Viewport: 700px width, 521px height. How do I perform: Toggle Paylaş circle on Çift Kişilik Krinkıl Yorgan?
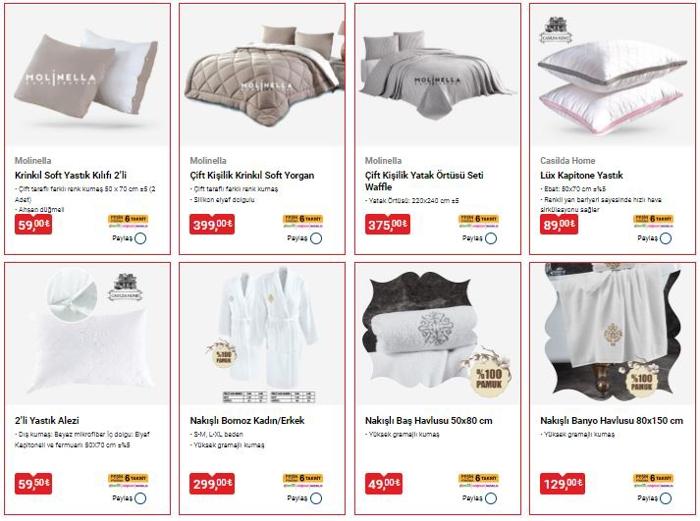(316, 238)
